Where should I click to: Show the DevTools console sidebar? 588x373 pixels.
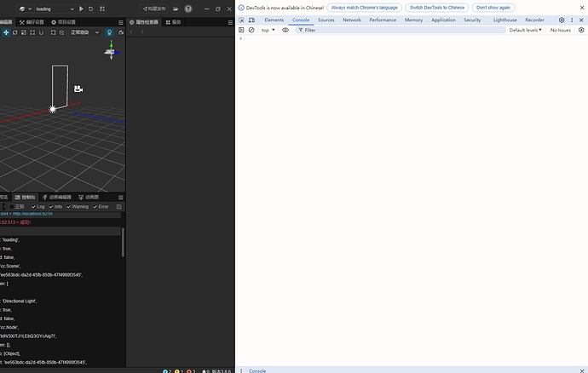[241, 30]
